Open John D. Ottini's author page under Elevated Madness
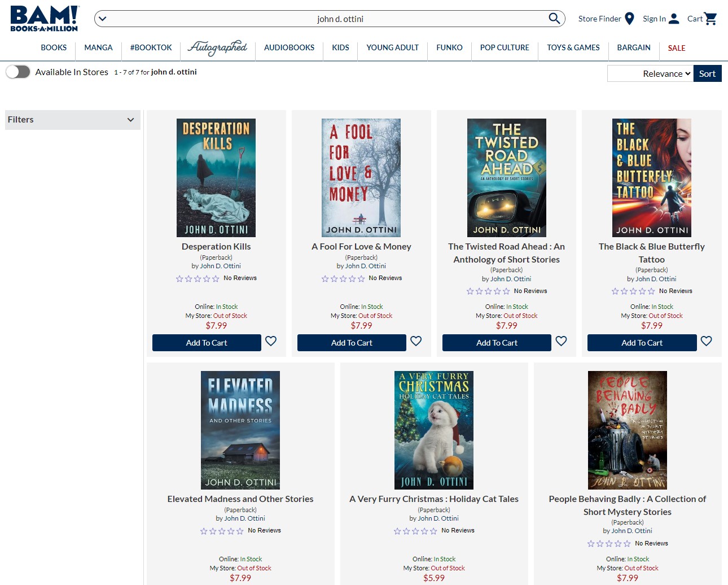Image resolution: width=728 pixels, height=585 pixels. 244,518
